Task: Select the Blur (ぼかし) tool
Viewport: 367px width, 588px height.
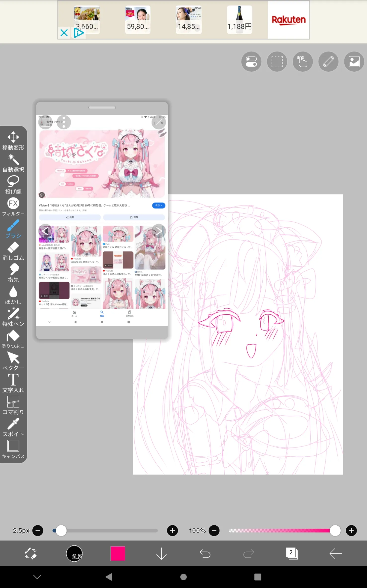Action: (x=13, y=295)
